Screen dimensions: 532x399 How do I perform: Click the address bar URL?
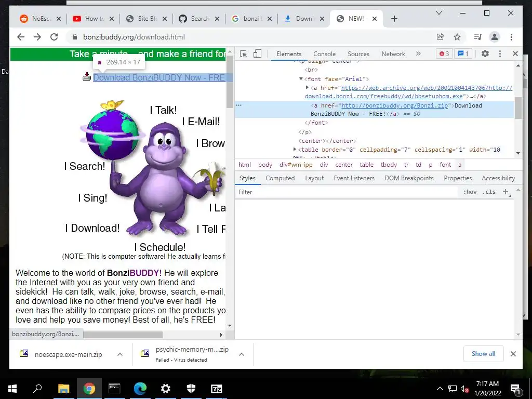click(x=134, y=37)
